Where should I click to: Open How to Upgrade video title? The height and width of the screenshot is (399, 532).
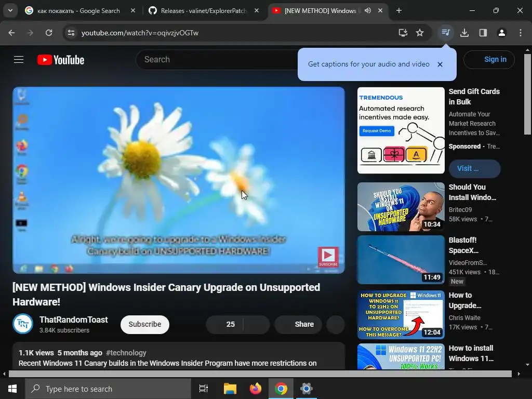pos(465,301)
